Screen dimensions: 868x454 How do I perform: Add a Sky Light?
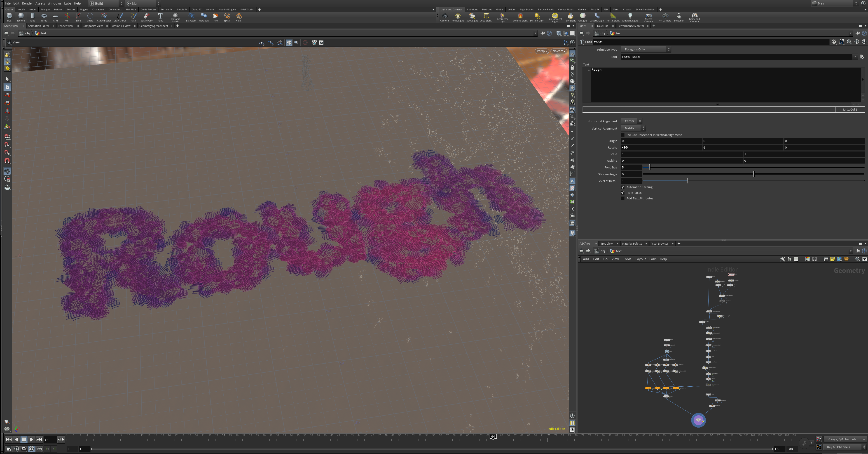571,17
